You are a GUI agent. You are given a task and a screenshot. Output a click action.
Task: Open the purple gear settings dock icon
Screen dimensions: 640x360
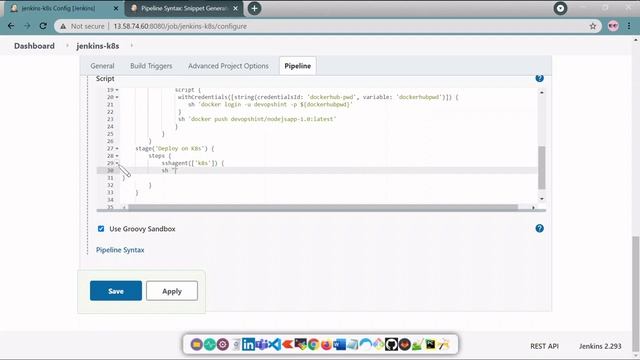point(222,344)
